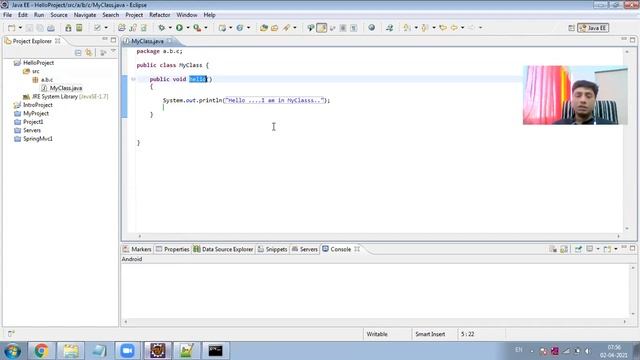Open the New wizard dropdown arrow
The width and height of the screenshot is (640, 360).
[x=20, y=28]
